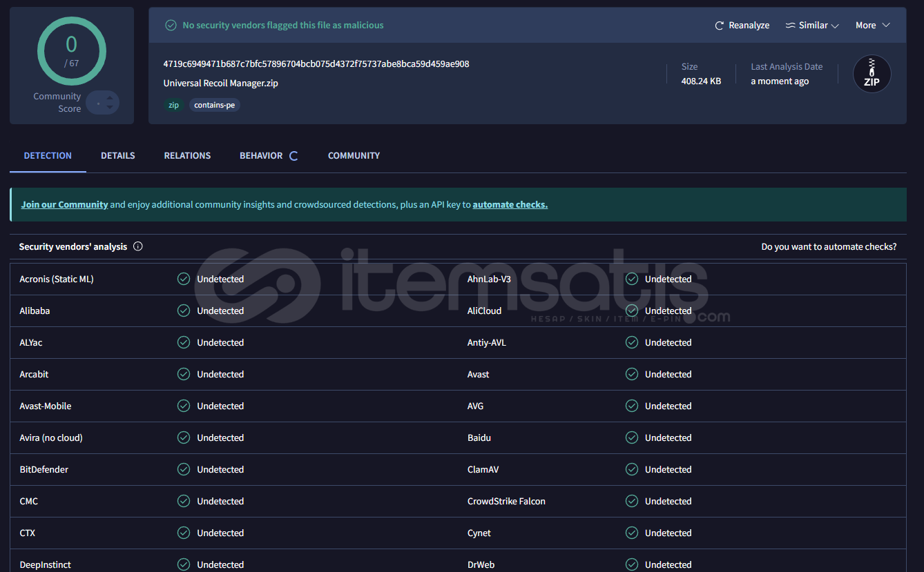Click the check icon in the BitDefender row
Image resolution: width=924 pixels, height=572 pixels.
(x=184, y=469)
